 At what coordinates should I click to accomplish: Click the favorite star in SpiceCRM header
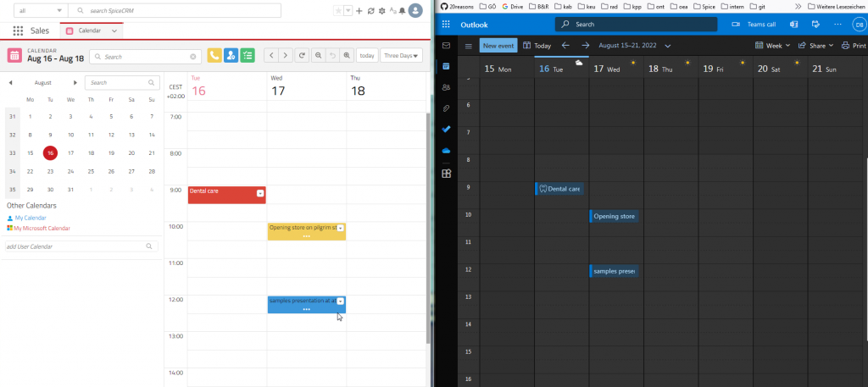tap(338, 10)
